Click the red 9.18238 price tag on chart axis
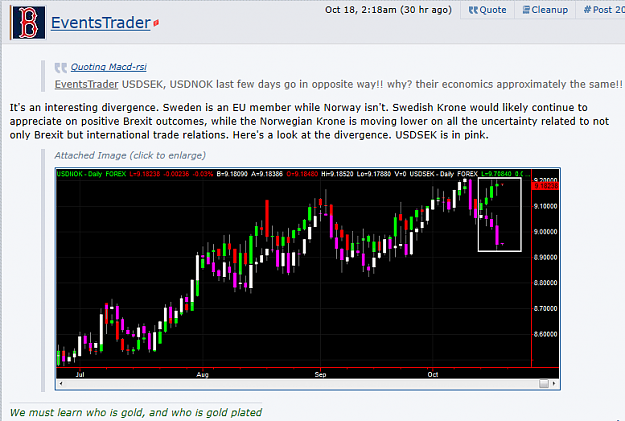 click(x=546, y=186)
